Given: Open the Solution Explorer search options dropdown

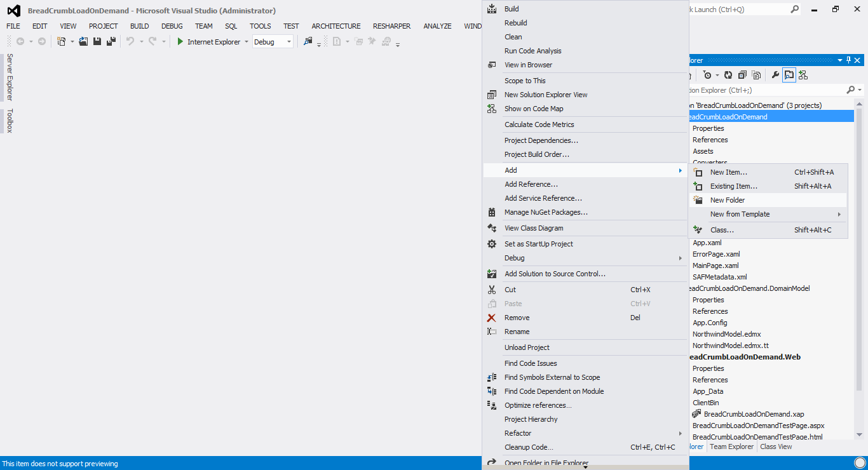Looking at the screenshot, I should pyautogui.click(x=860, y=90).
